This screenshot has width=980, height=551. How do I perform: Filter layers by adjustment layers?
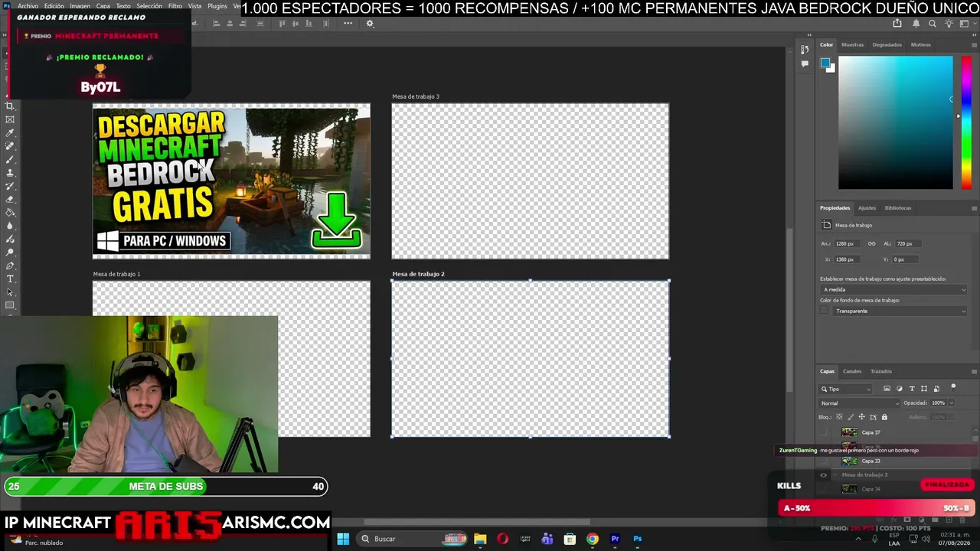900,389
